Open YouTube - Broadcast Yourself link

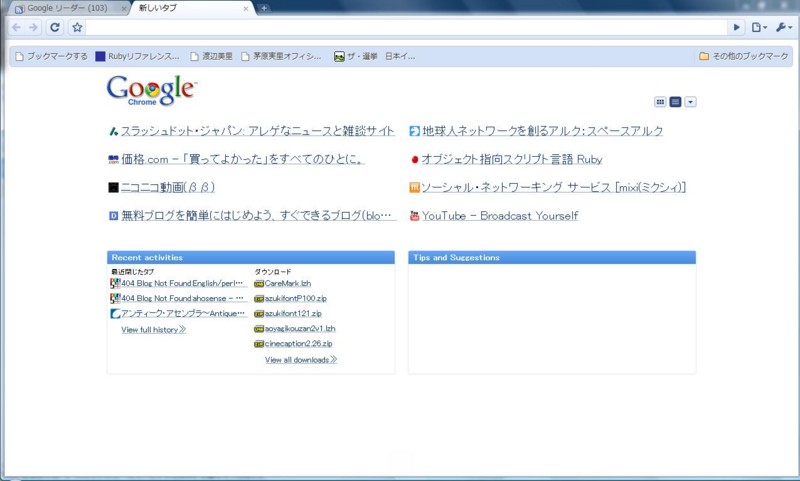point(500,216)
